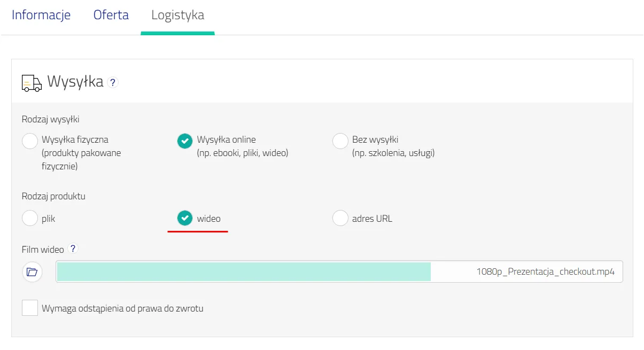Switch to the Informacje tab
Screen dimensions: 644x350
tap(41, 15)
